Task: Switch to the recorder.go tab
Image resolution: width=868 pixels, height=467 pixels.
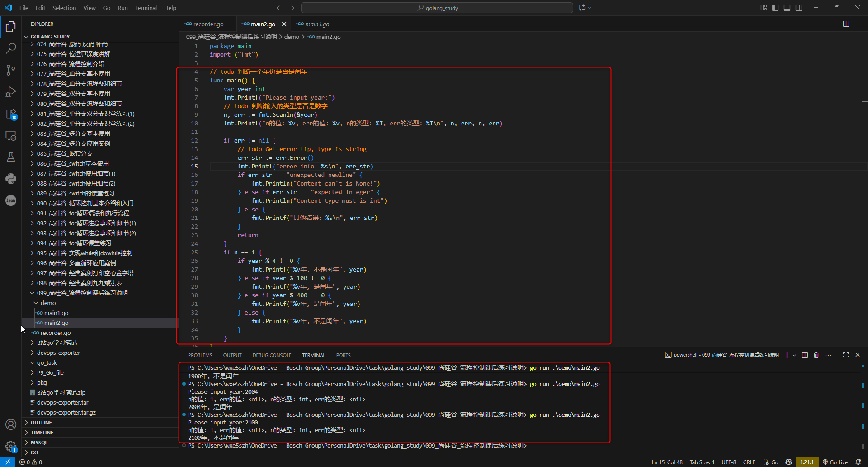Action: tap(208, 24)
